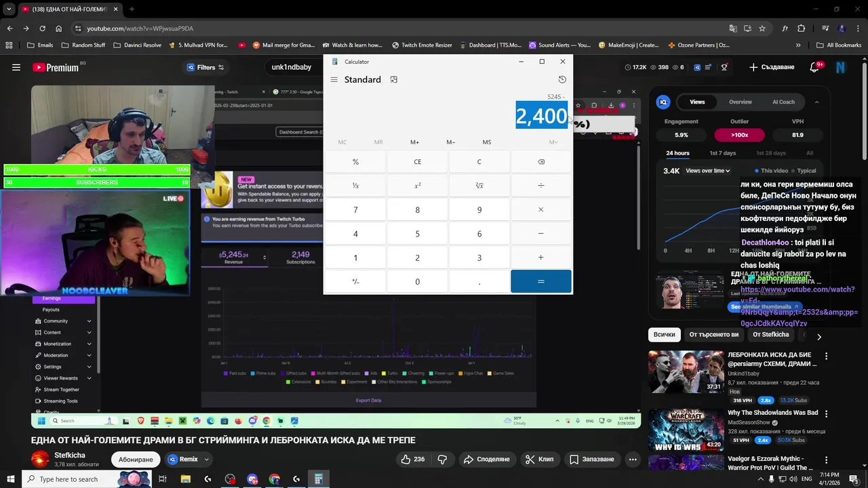Click the 2,400 value in Calculator display
This screenshot has height=488, width=868.
(541, 116)
